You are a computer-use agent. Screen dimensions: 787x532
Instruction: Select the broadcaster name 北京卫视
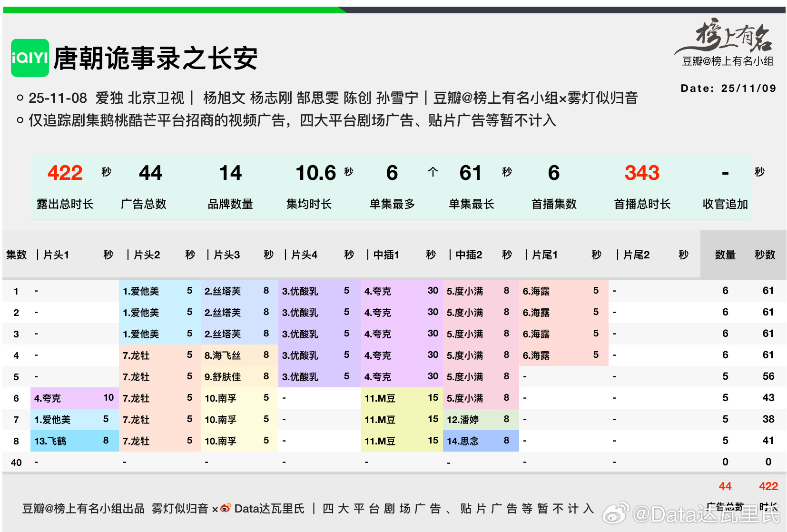point(156,98)
